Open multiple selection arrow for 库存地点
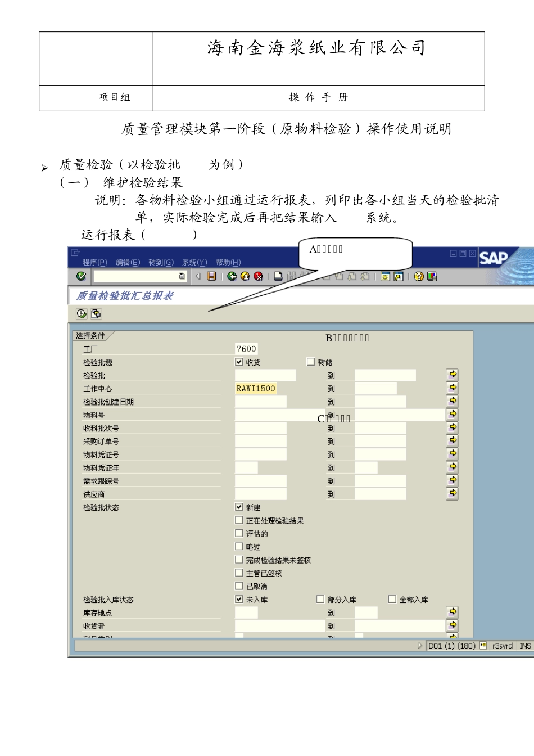Viewport: 534px width, 756px height. click(x=452, y=612)
